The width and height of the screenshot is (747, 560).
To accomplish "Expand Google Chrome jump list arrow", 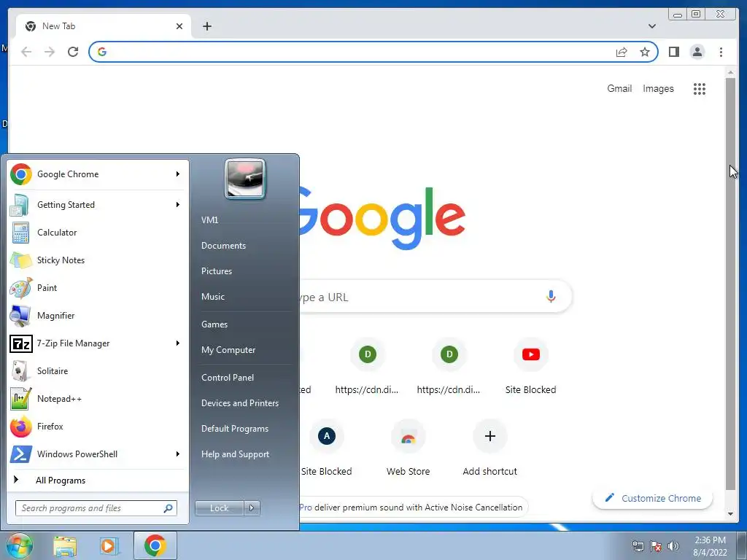I will tap(178, 174).
